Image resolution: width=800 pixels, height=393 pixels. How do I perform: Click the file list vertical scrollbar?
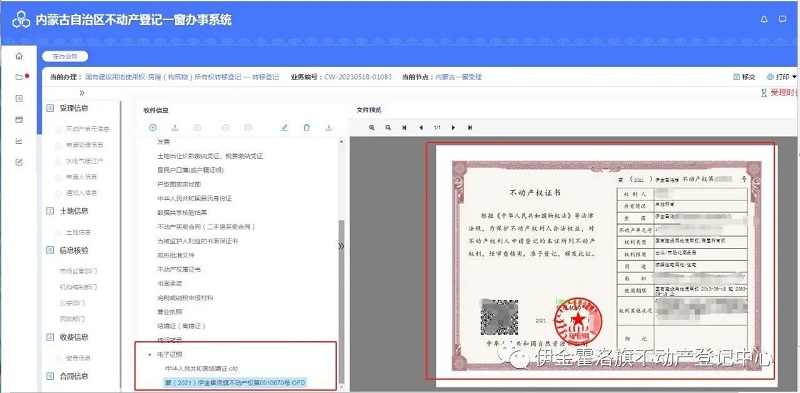click(341, 301)
